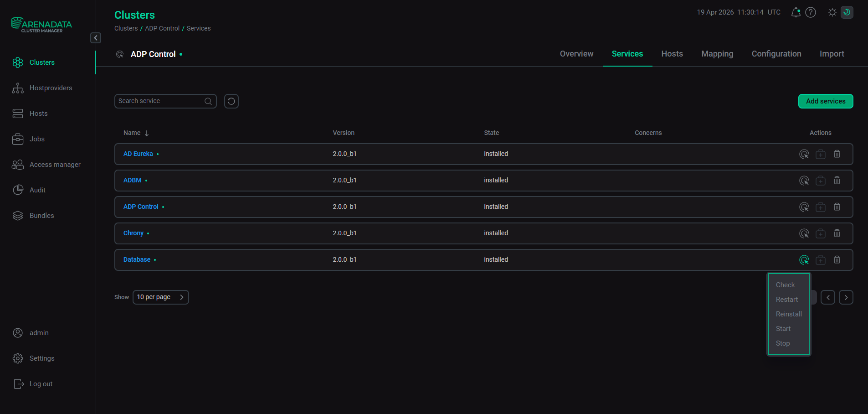Delete the Database service
868x414 pixels.
click(837, 260)
